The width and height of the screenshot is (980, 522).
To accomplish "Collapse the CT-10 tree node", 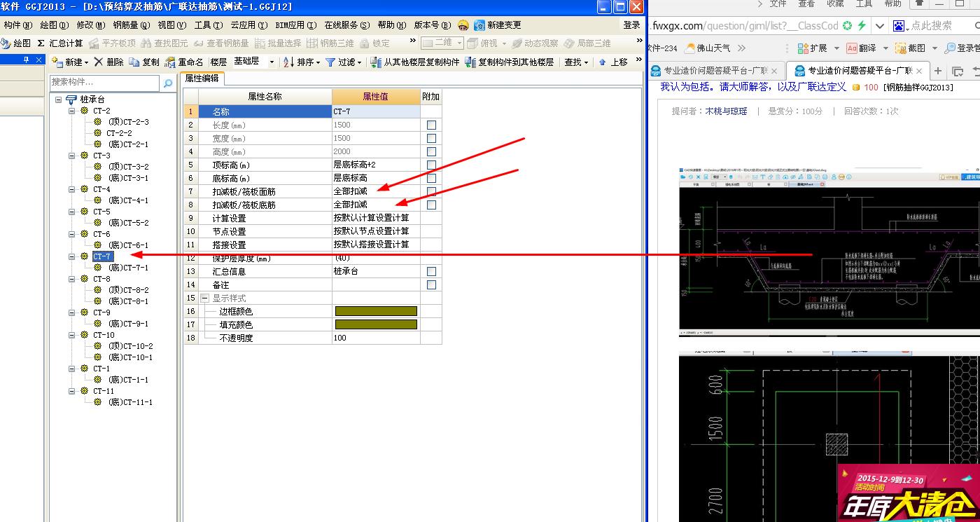I will tap(71, 335).
